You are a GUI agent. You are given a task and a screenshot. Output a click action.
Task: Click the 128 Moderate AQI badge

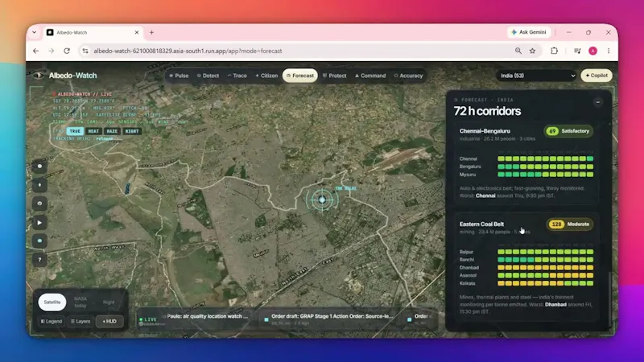(570, 224)
